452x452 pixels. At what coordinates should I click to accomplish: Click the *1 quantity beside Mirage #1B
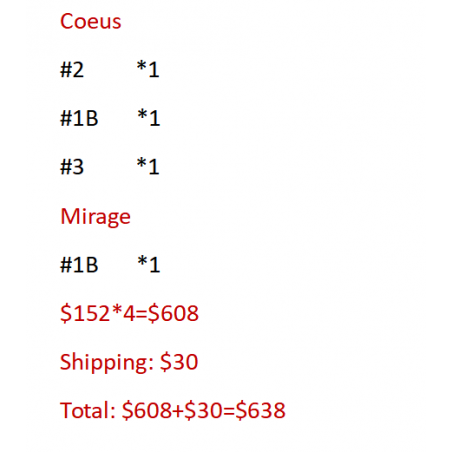click(x=149, y=264)
